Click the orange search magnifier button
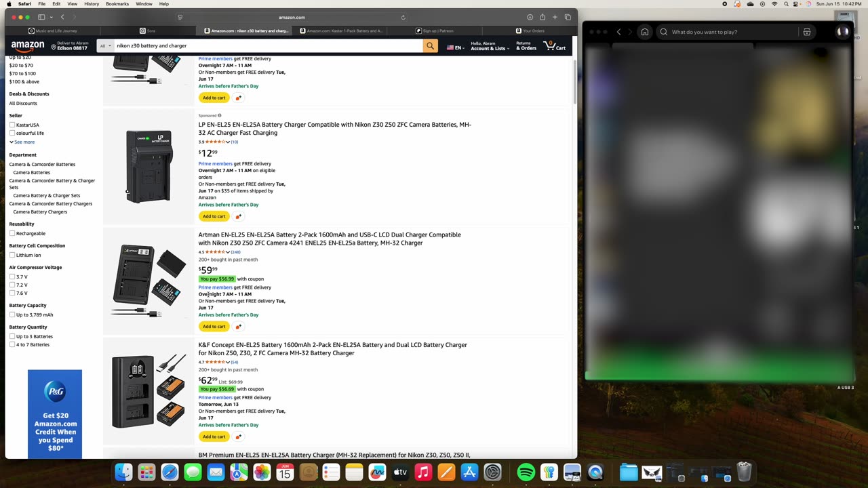Viewport: 868px width, 488px height. (x=430, y=45)
